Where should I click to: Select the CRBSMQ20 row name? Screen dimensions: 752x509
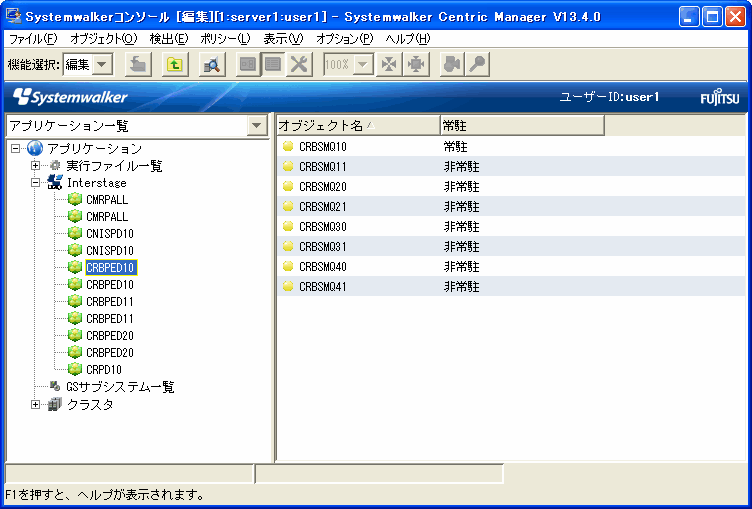pos(323,187)
